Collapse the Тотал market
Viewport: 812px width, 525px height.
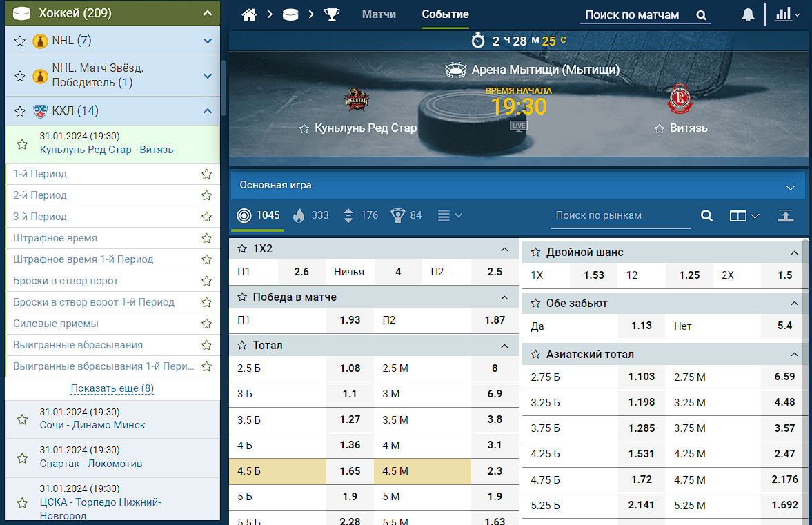tap(504, 346)
